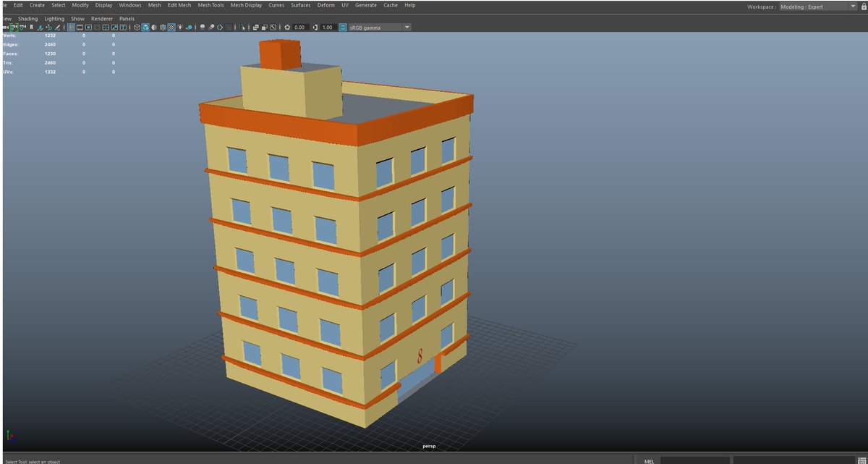868x464 pixels.
Task: Open the Grease Pencil tool icon
Action: (x=58, y=28)
